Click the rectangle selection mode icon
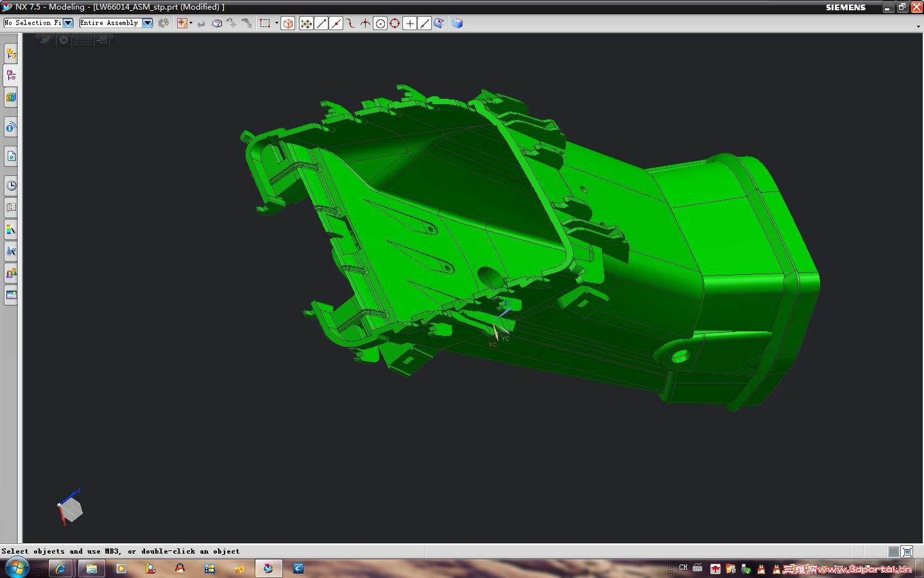The height and width of the screenshot is (578, 924). click(265, 23)
